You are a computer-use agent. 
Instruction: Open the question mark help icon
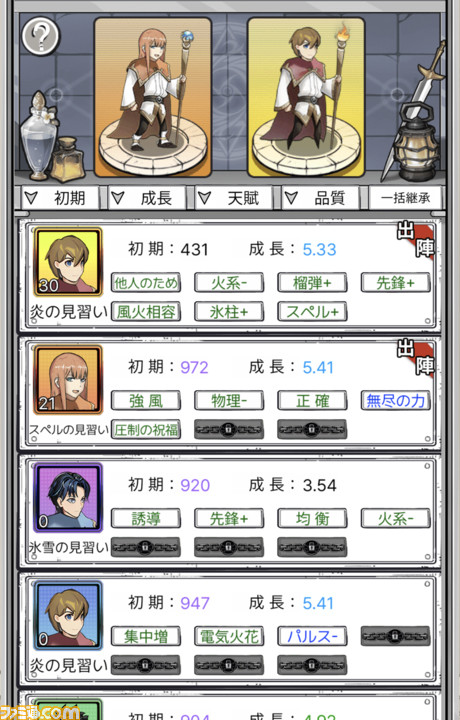(41, 36)
